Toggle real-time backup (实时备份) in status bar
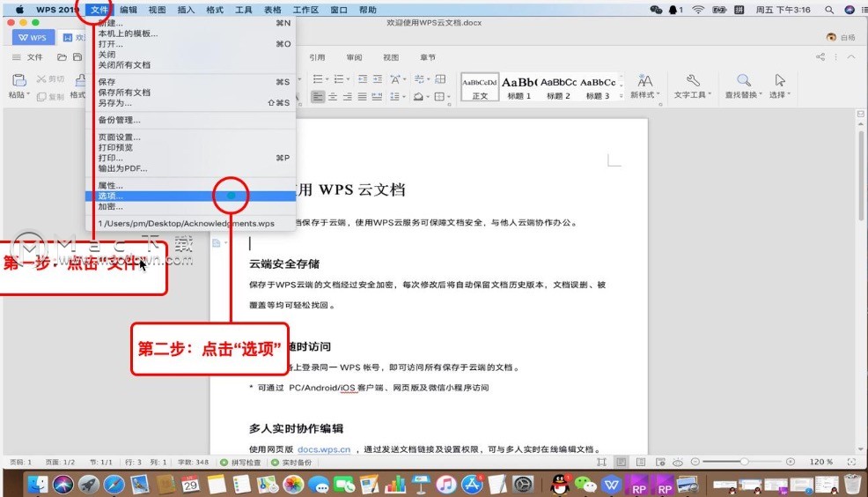 pyautogui.click(x=291, y=462)
